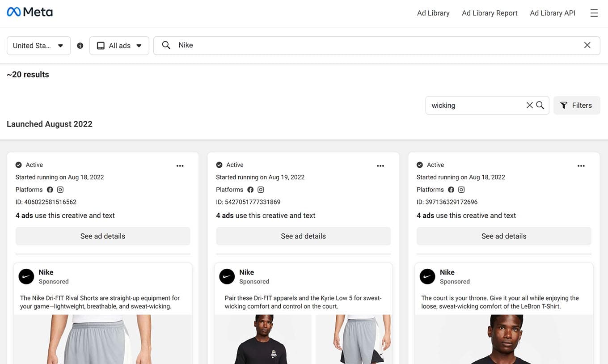Viewport: 608px width, 364px height.
Task: See ad details for ad 406022581516562
Action: point(103,236)
